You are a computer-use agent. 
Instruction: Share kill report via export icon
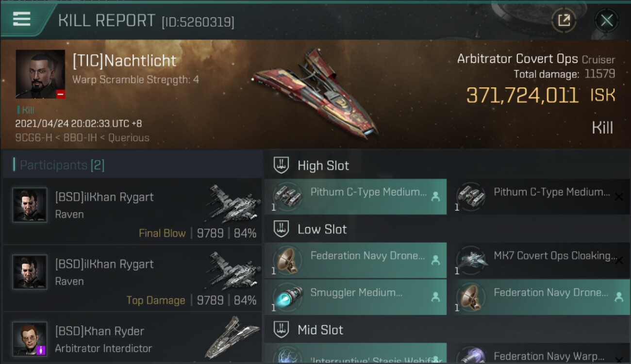(x=564, y=20)
